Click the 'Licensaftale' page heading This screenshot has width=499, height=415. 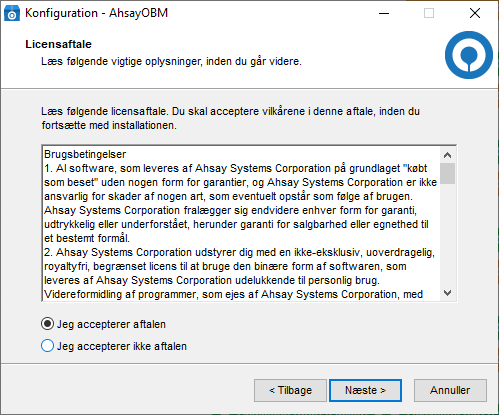pyautogui.click(x=58, y=44)
